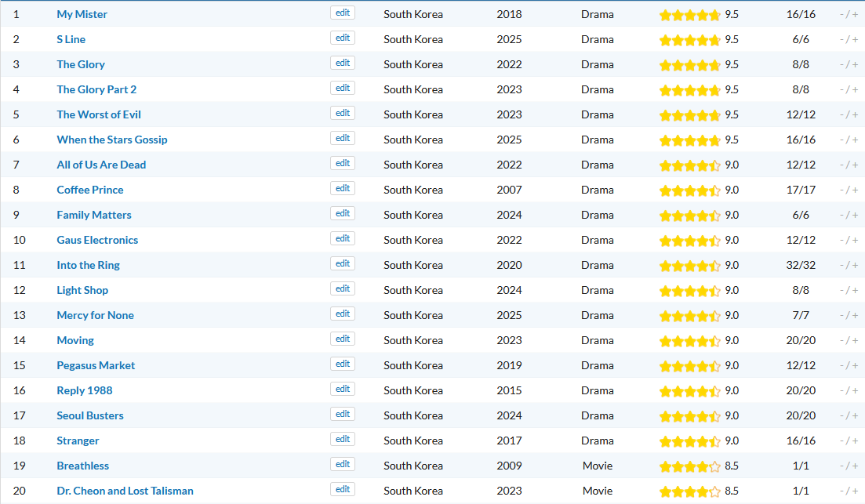Edit the Family Matters entry
This screenshot has width=865, height=504.
pos(343,213)
